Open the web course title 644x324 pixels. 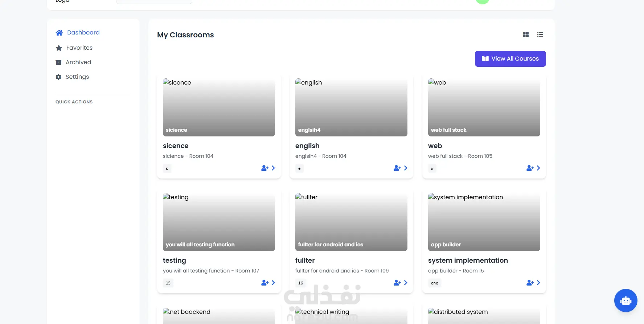435,146
